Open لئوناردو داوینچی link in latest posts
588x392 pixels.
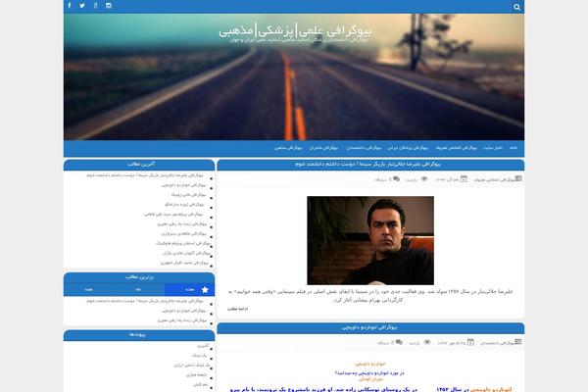click(184, 185)
